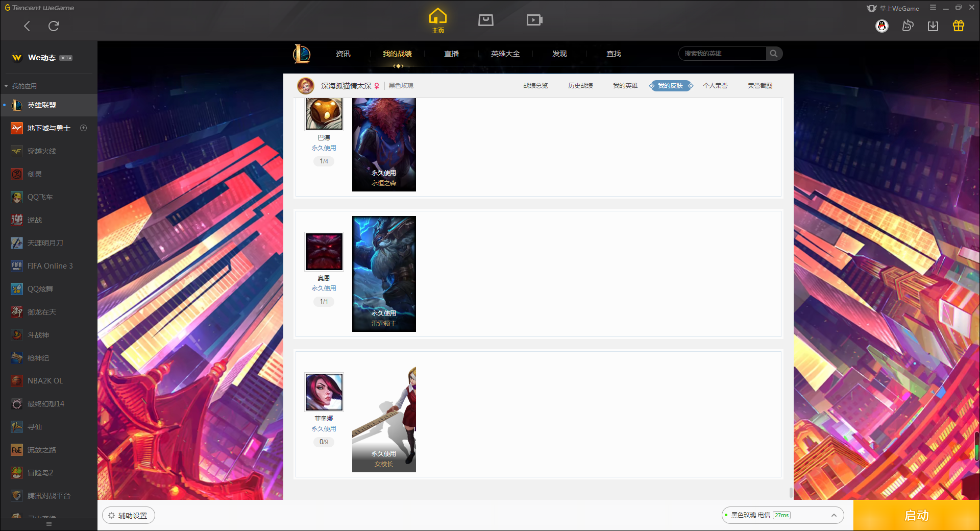Select 御龙在天 game icon

[x=17, y=312]
